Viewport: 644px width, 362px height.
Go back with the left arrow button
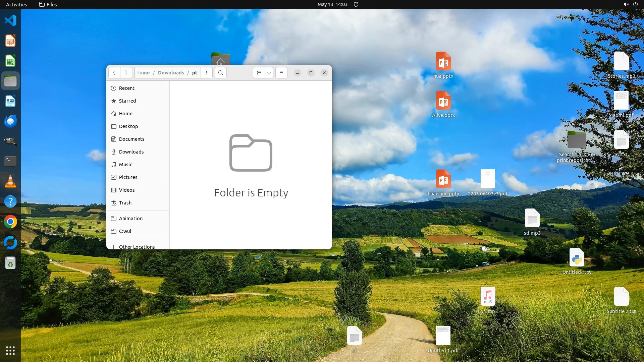pos(114,73)
